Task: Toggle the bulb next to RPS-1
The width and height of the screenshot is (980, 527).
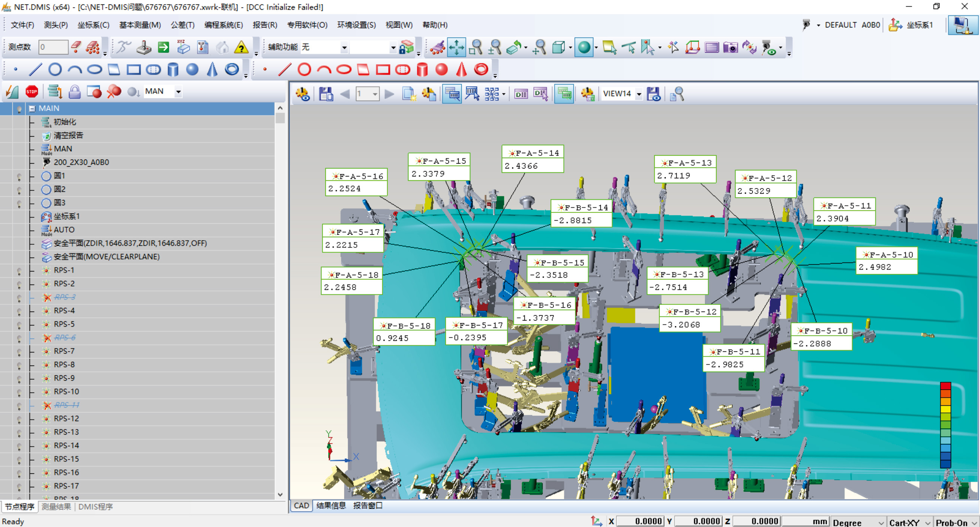Action: pyautogui.click(x=19, y=271)
